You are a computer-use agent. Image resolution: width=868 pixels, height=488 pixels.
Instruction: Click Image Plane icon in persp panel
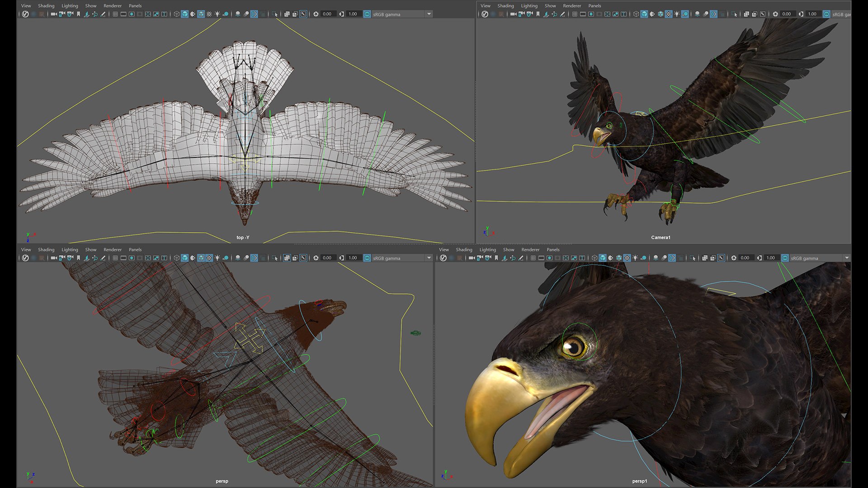tap(86, 258)
